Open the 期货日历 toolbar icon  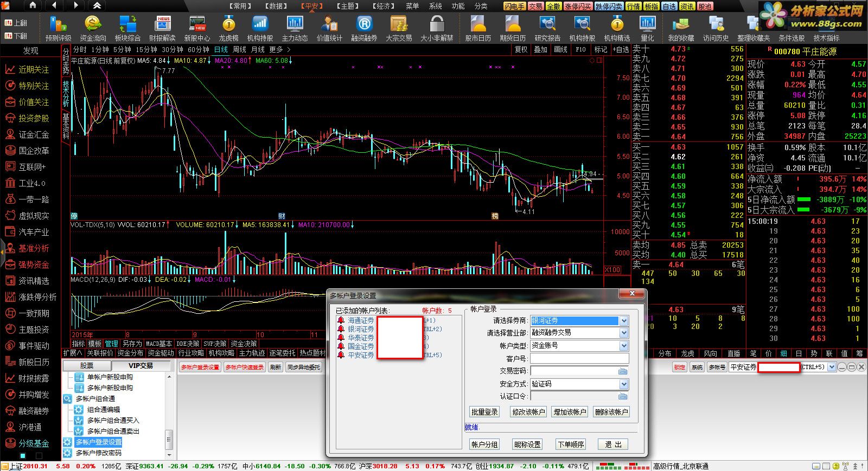513,28
